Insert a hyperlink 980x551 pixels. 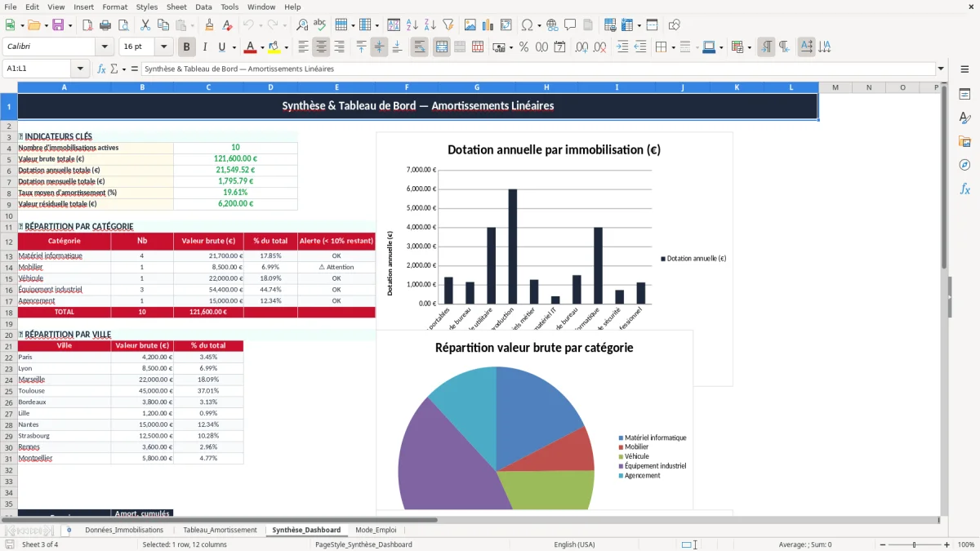(x=553, y=25)
